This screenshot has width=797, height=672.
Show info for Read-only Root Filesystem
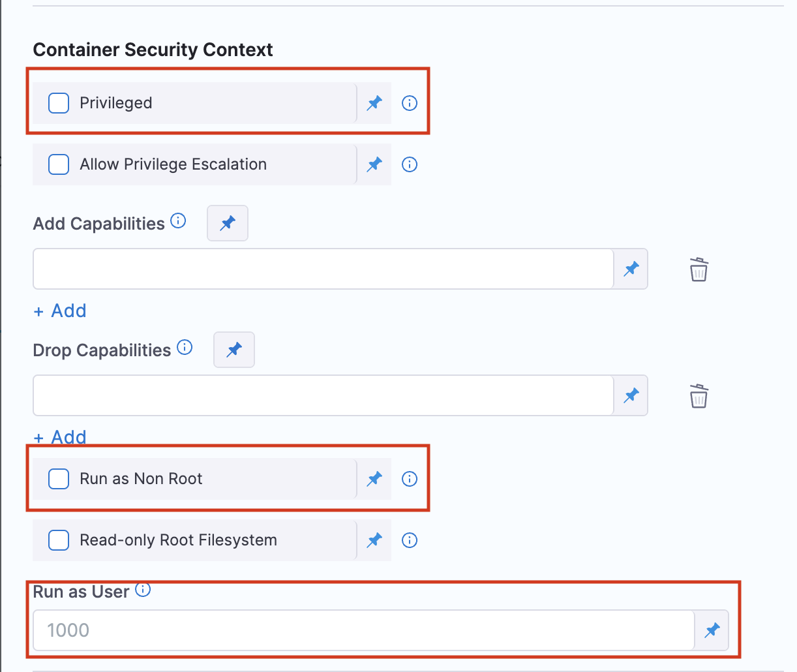point(410,540)
